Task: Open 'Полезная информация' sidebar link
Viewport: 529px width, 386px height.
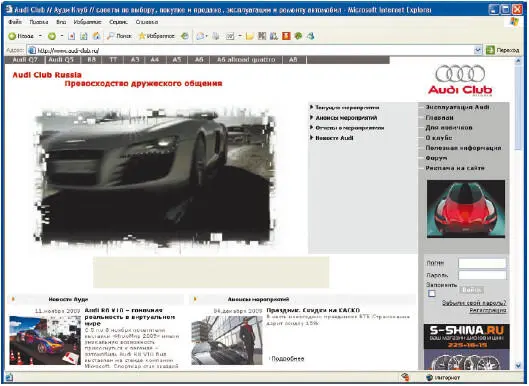Action: (463, 148)
